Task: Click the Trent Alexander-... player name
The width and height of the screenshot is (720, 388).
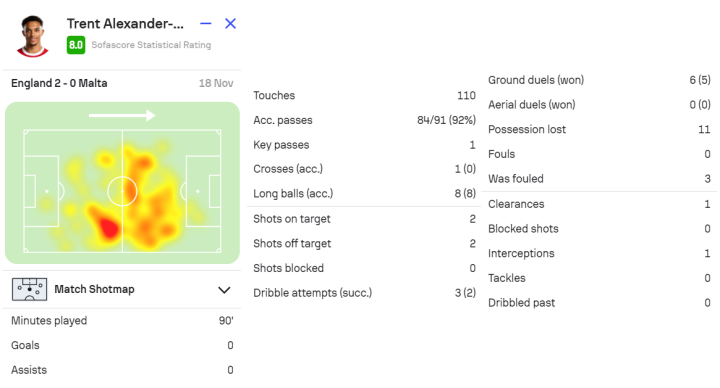Action: coord(125,23)
